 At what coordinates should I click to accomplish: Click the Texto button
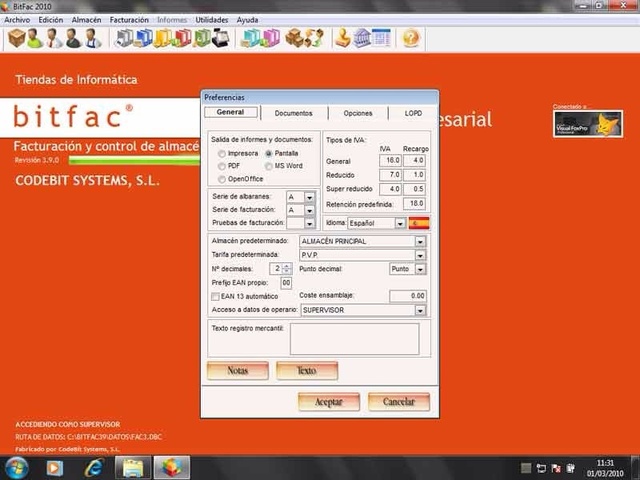click(x=307, y=371)
